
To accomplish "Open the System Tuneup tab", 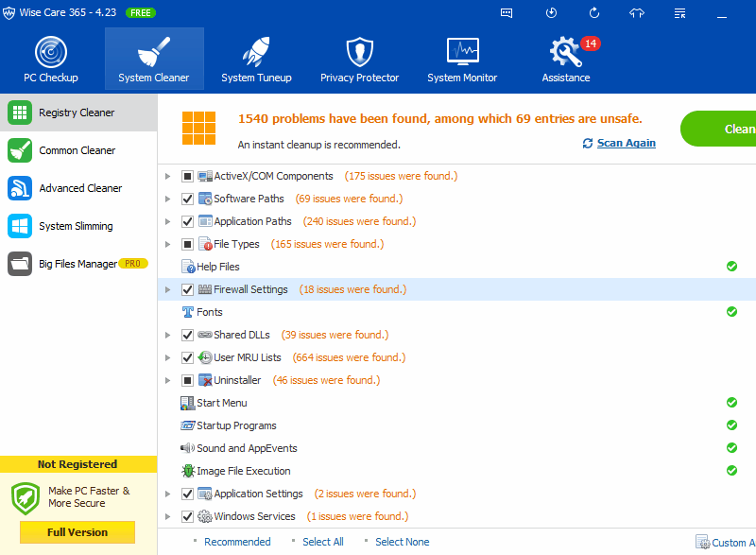I will (256, 59).
